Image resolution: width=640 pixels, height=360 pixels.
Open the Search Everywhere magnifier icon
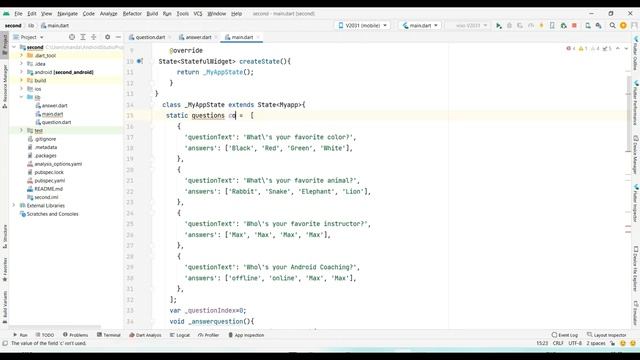(613, 25)
